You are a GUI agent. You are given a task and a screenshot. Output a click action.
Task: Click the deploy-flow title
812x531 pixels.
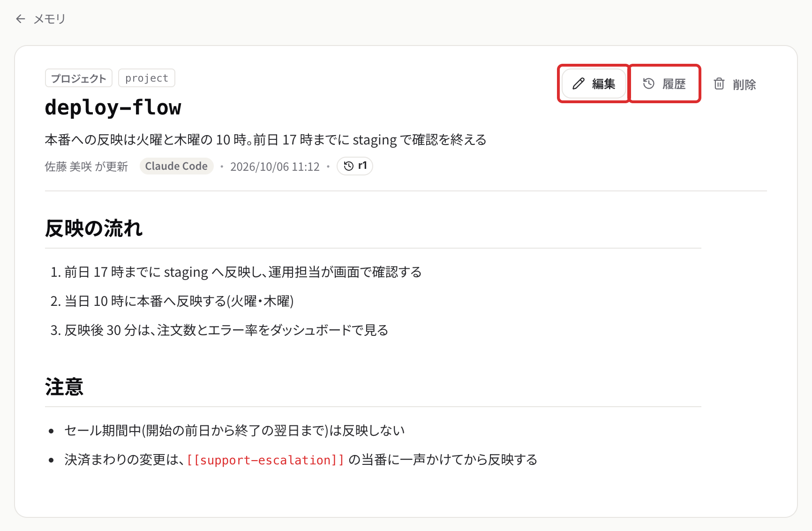(113, 107)
